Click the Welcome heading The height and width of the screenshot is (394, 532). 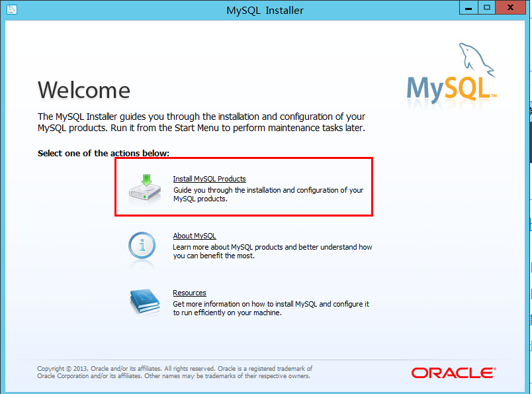tap(84, 90)
